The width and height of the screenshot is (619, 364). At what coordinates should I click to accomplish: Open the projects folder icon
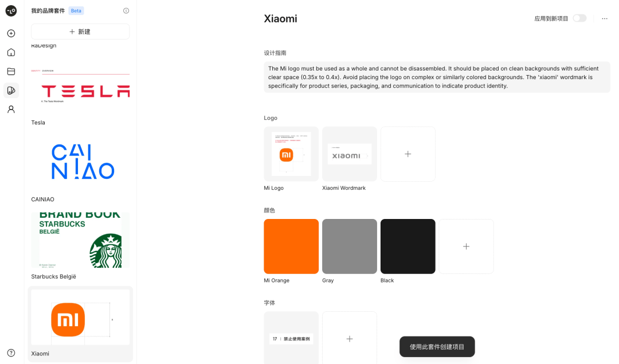tap(11, 72)
